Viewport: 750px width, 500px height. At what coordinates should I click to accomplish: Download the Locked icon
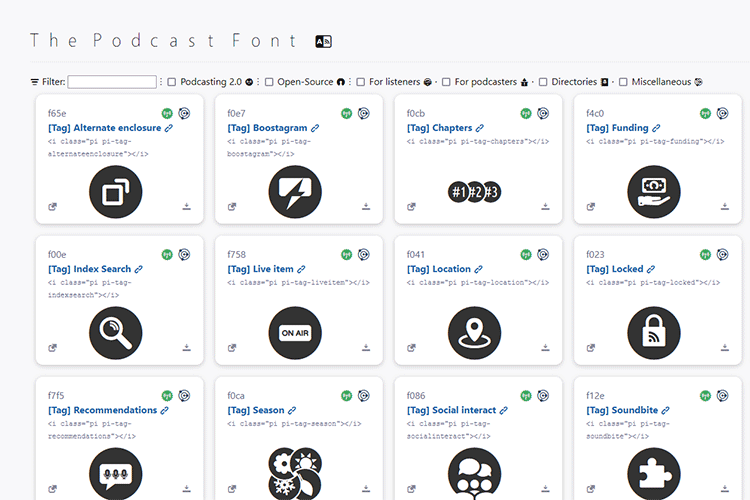click(725, 348)
